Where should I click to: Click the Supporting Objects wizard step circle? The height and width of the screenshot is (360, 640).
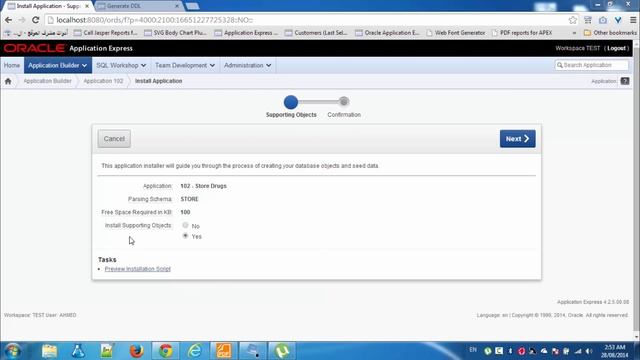click(291, 102)
